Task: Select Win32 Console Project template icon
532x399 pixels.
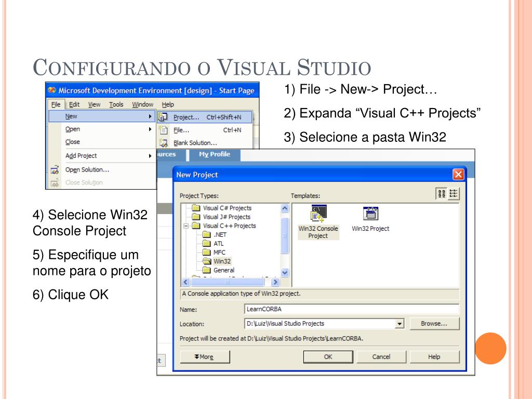Action: click(318, 214)
